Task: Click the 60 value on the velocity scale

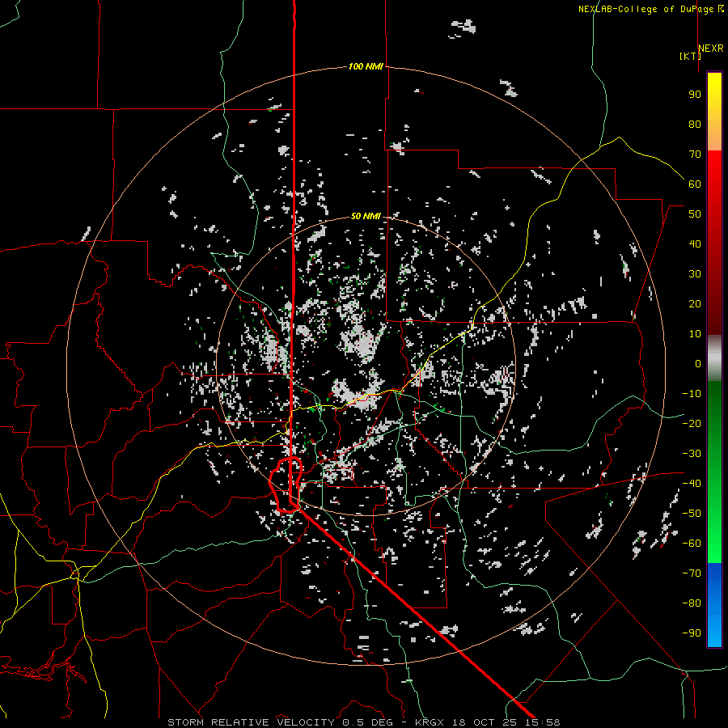Action: [695, 184]
